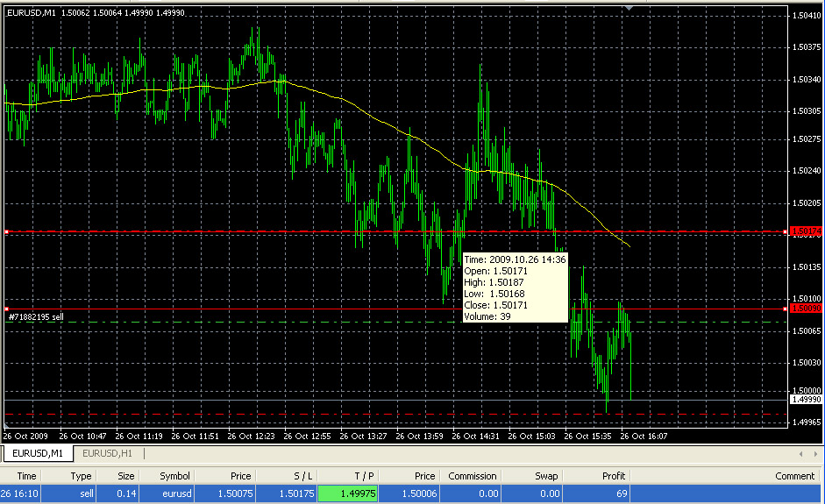The height and width of the screenshot is (504, 825).
Task: Click the chart shift triangle marker
Action: (628, 8)
